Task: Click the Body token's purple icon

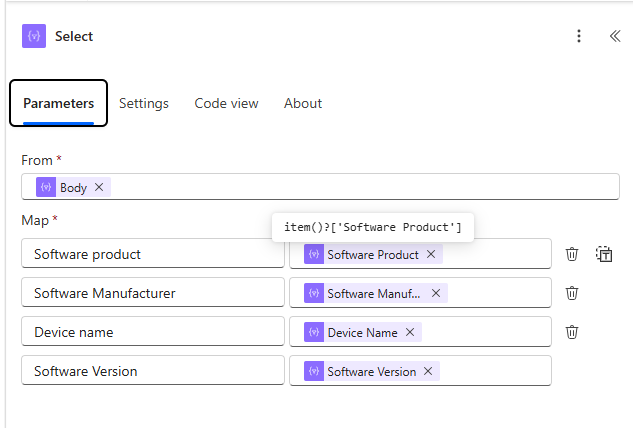Action: coord(46,187)
